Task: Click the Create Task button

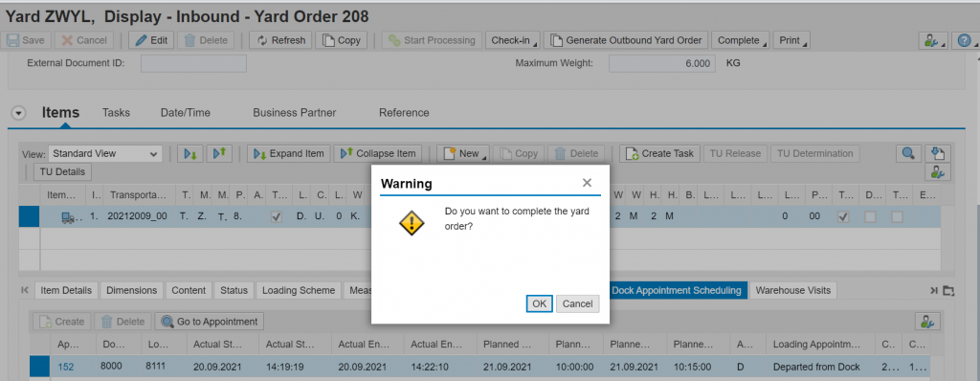Action: pyautogui.click(x=659, y=153)
